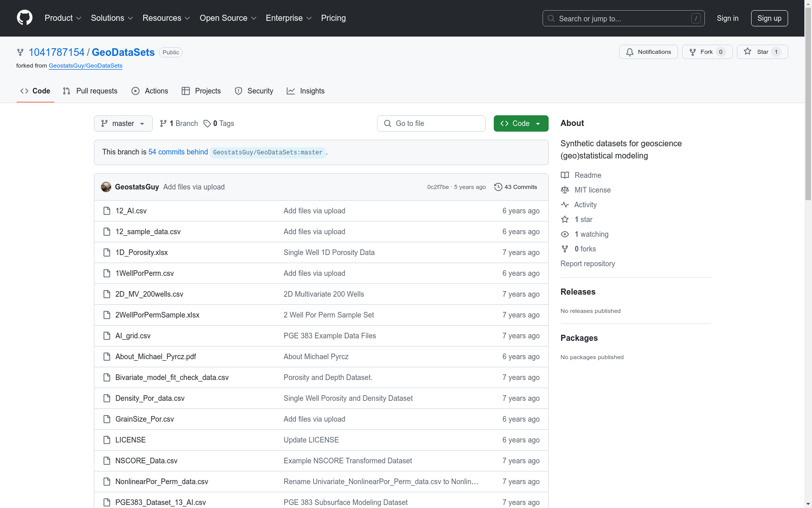The height and width of the screenshot is (508, 812).
Task: Click the Report repository link
Action: [588, 264]
